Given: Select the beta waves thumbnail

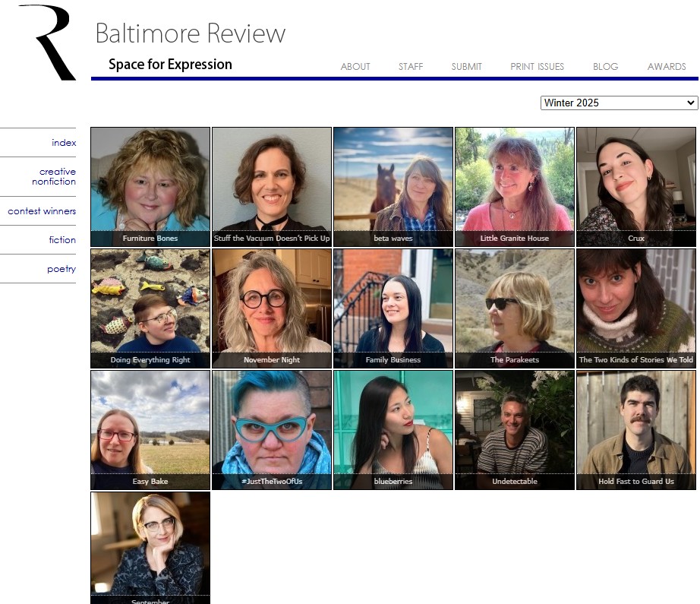Looking at the screenshot, I should [x=393, y=187].
